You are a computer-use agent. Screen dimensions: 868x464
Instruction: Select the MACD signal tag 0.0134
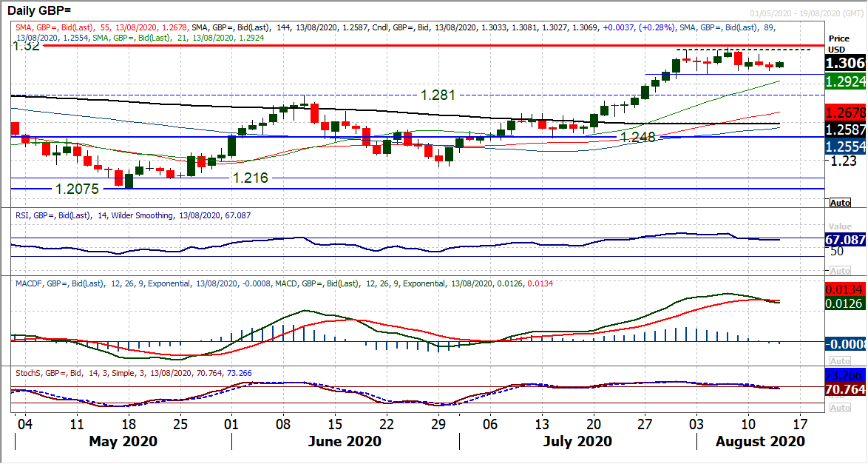coord(846,289)
